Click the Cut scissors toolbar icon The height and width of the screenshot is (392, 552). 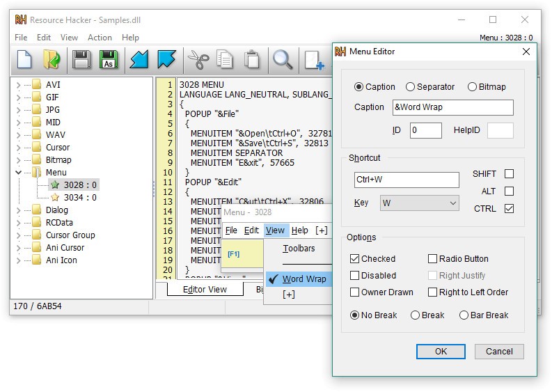[x=198, y=59]
